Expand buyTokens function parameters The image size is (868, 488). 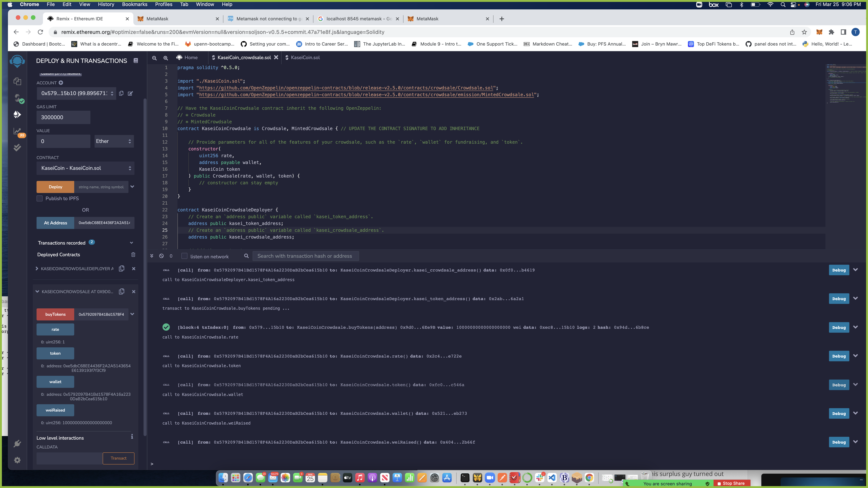point(132,314)
